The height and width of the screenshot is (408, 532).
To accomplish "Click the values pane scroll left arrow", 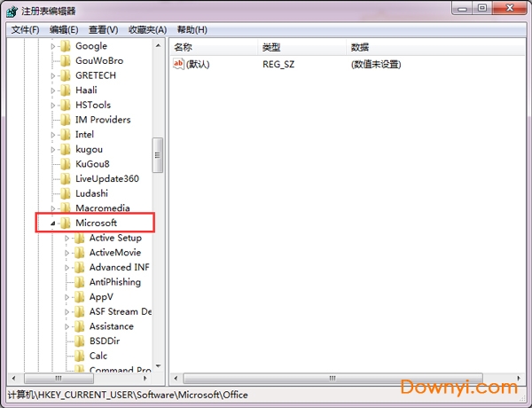I will pos(176,378).
